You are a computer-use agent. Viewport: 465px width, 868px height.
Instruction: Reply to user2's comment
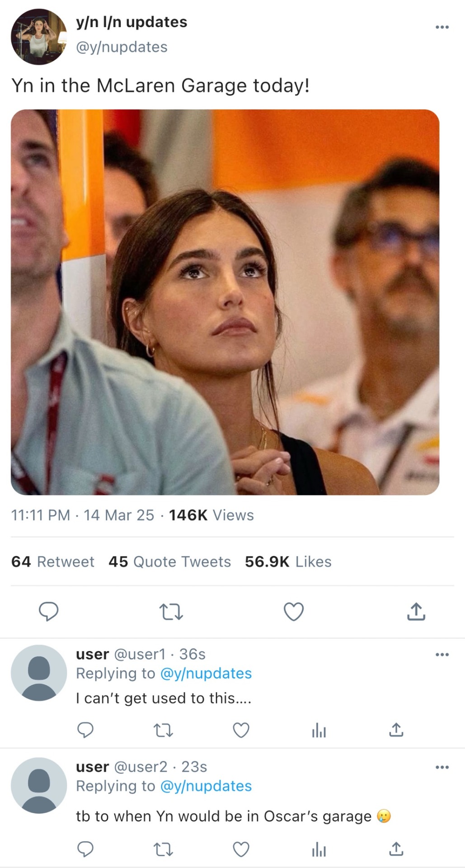pos(85,849)
